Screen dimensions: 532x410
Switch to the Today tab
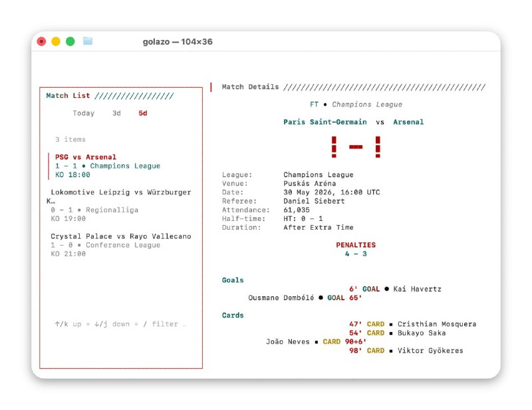point(84,113)
